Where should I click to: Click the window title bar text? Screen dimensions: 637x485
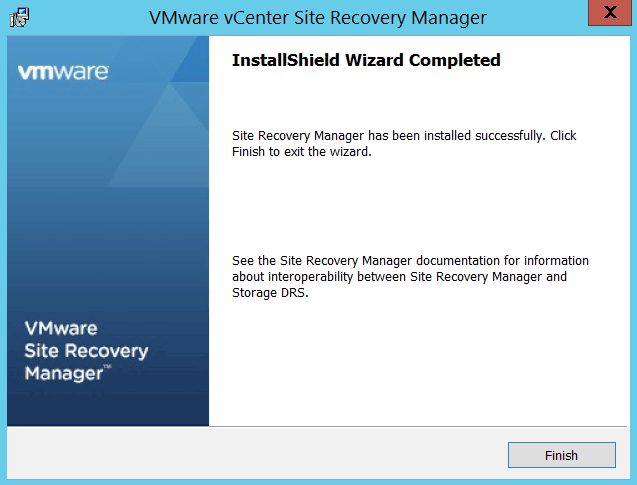click(x=317, y=18)
